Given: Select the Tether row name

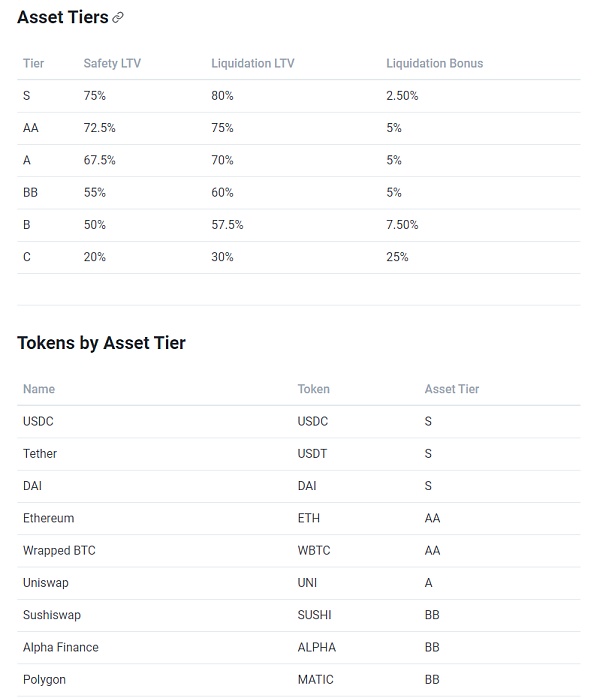Looking at the screenshot, I should tap(40, 454).
